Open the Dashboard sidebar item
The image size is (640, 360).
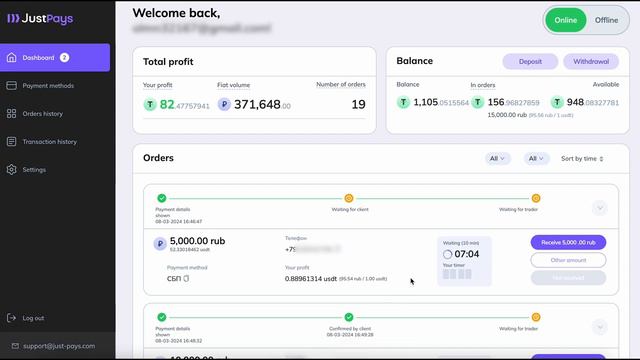(x=55, y=58)
